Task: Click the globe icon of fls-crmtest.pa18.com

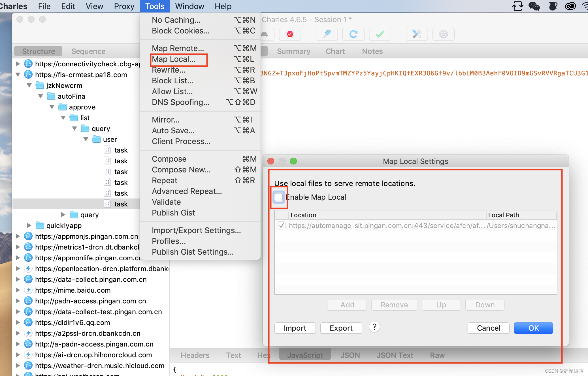Action: (28, 75)
